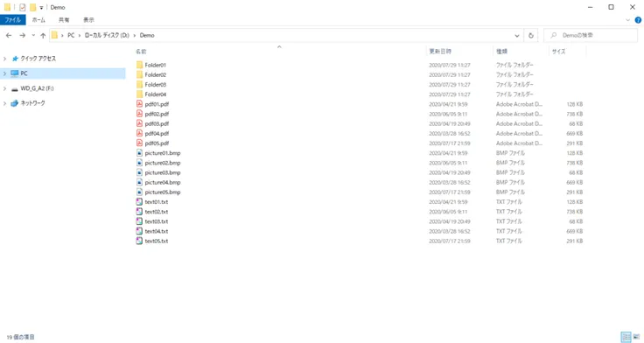Click PC in the address breadcrumb
The width and height of the screenshot is (644, 343).
pyautogui.click(x=71, y=35)
